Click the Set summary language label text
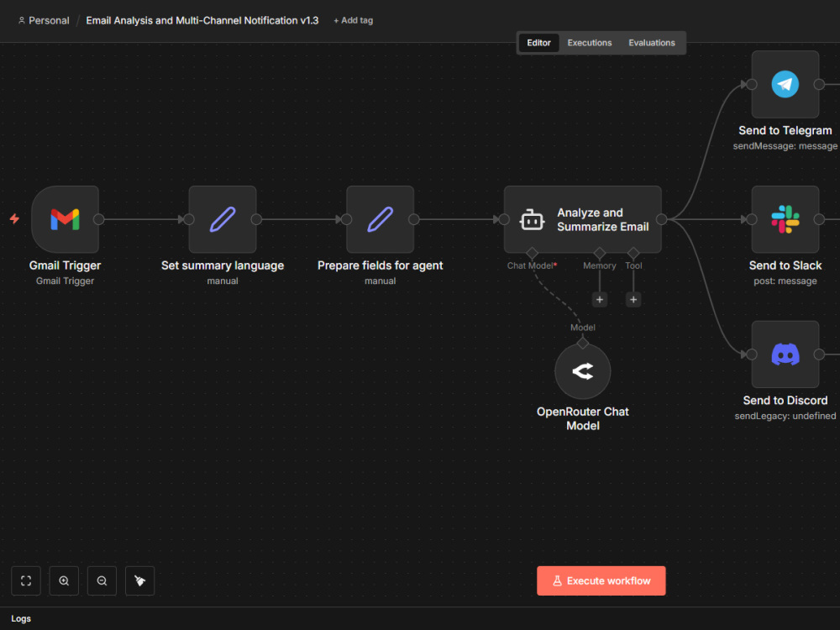This screenshot has height=630, width=840. coord(223,265)
